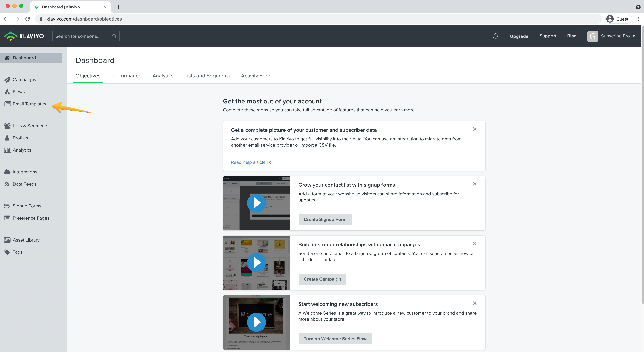Viewport: 644px width, 352px height.
Task: Click the search magnifier icon
Action: [x=114, y=36]
